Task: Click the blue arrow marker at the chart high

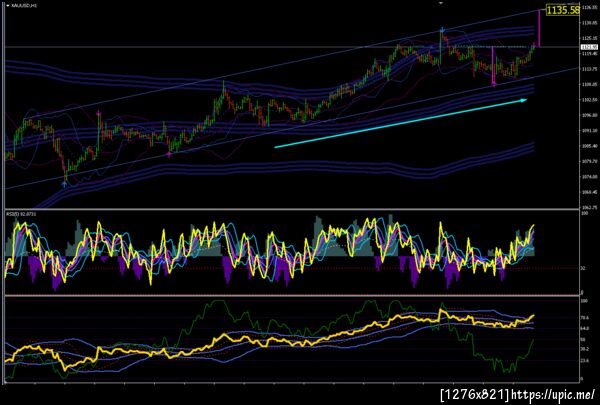Action: point(442,30)
